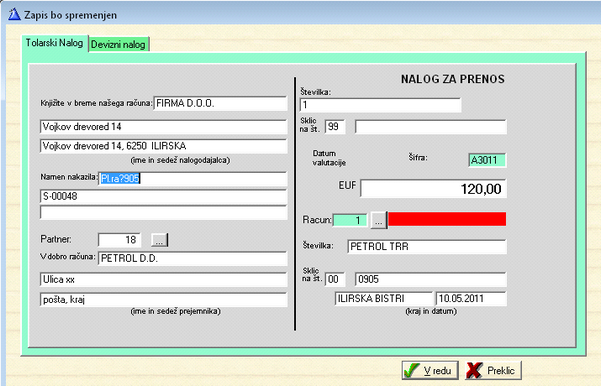Click the Zapis bo spremenjen window title

coord(71,15)
